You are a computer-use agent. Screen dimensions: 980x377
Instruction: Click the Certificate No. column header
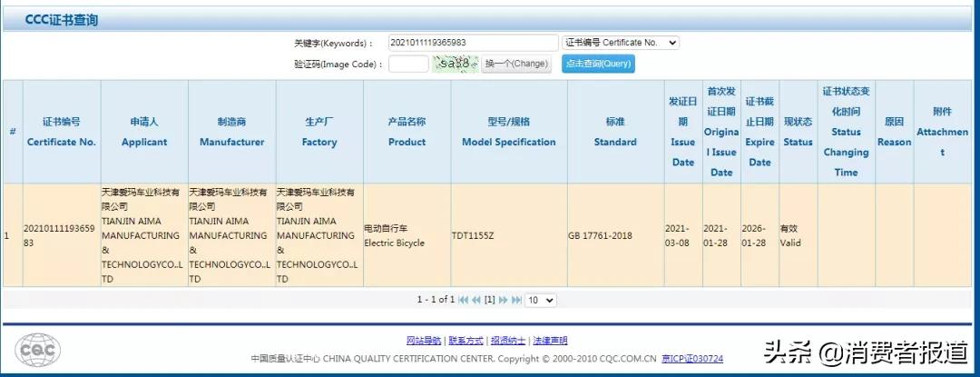(x=62, y=132)
